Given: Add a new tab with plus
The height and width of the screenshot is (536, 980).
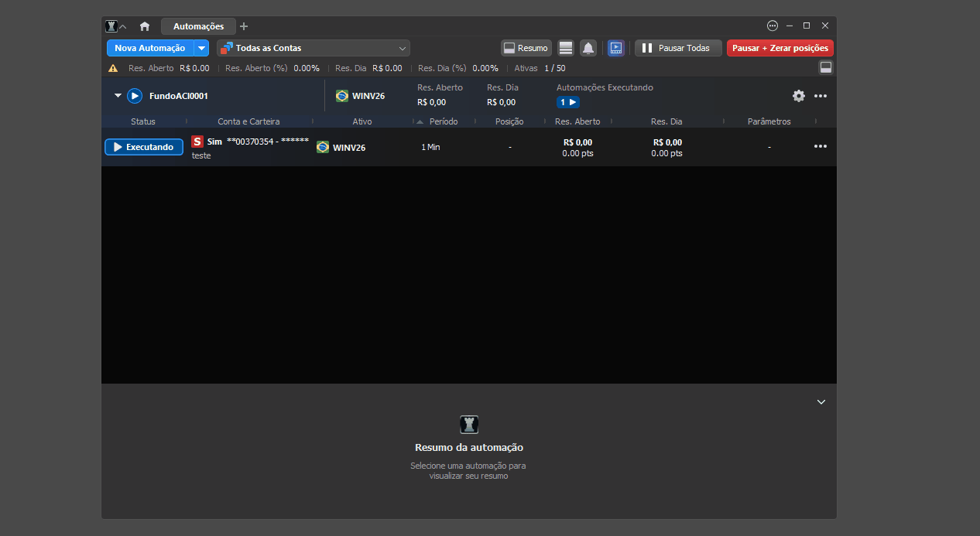Looking at the screenshot, I should tap(244, 26).
